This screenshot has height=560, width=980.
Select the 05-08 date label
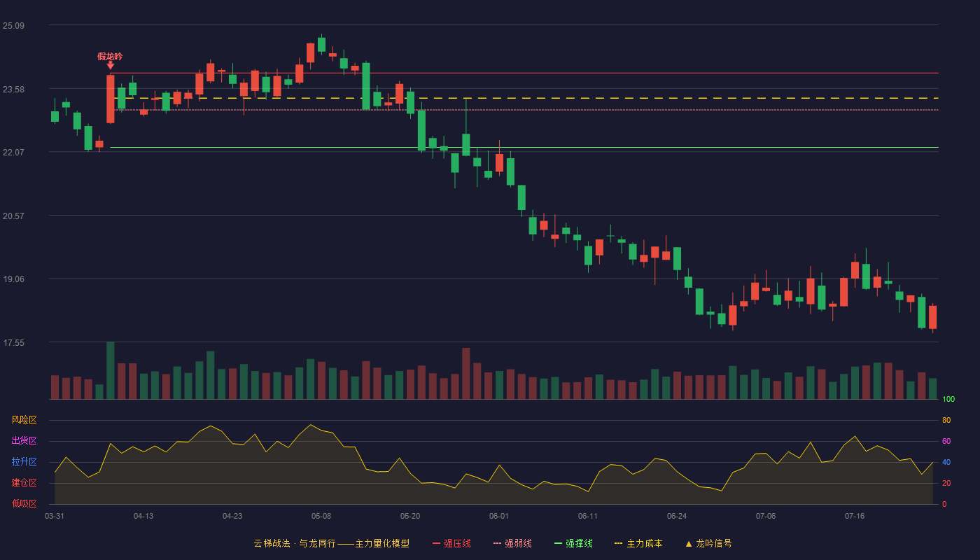click(321, 516)
